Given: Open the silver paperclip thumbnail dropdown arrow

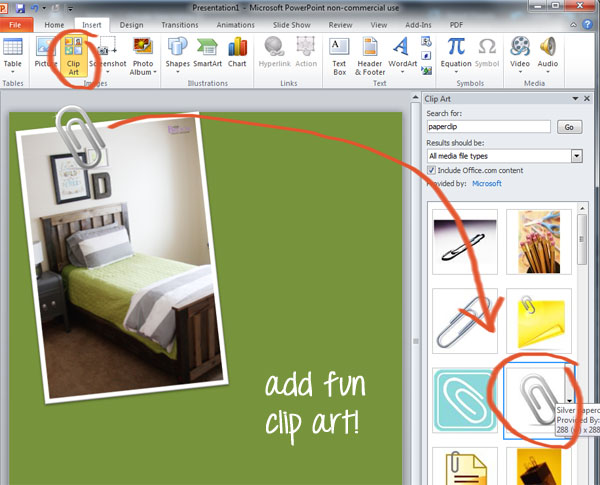Looking at the screenshot, I should 569,401.
